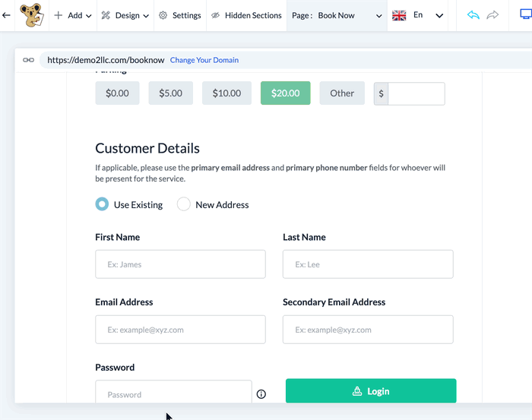
Task: Expand the Add dropdown menu
Action: pyautogui.click(x=73, y=16)
